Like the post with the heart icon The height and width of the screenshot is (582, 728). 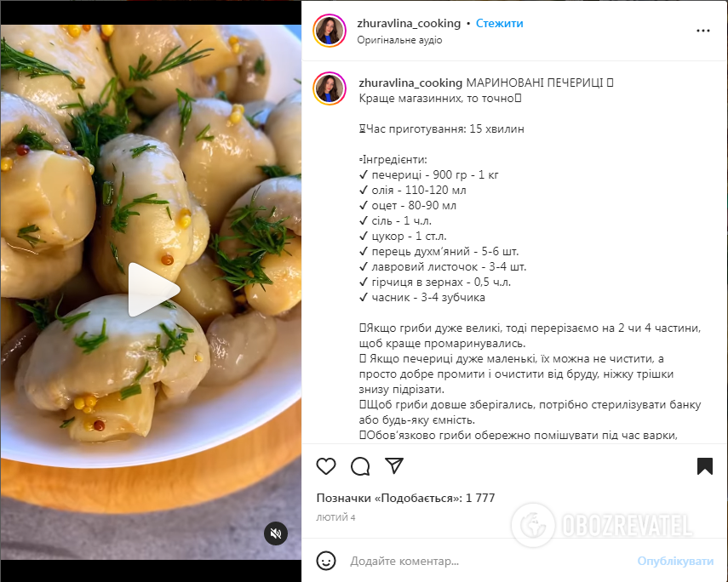pyautogui.click(x=326, y=466)
